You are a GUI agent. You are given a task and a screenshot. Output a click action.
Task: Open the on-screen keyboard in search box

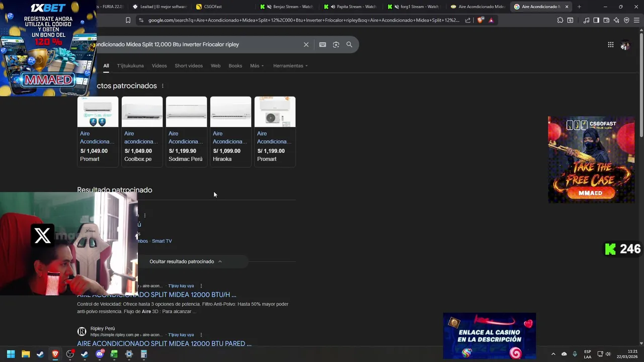pyautogui.click(x=323, y=44)
